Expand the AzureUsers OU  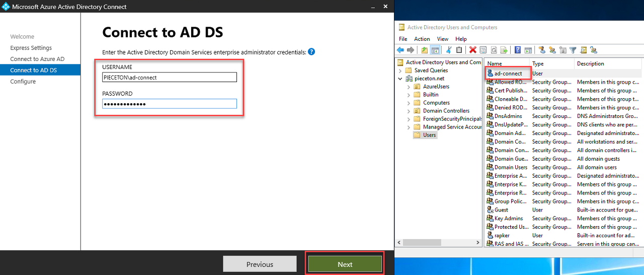click(409, 87)
